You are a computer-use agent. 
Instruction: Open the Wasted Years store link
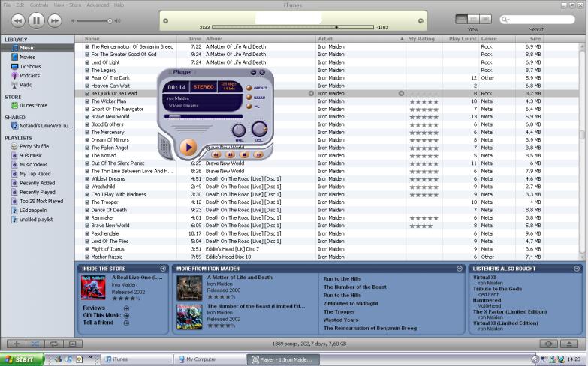341,320
